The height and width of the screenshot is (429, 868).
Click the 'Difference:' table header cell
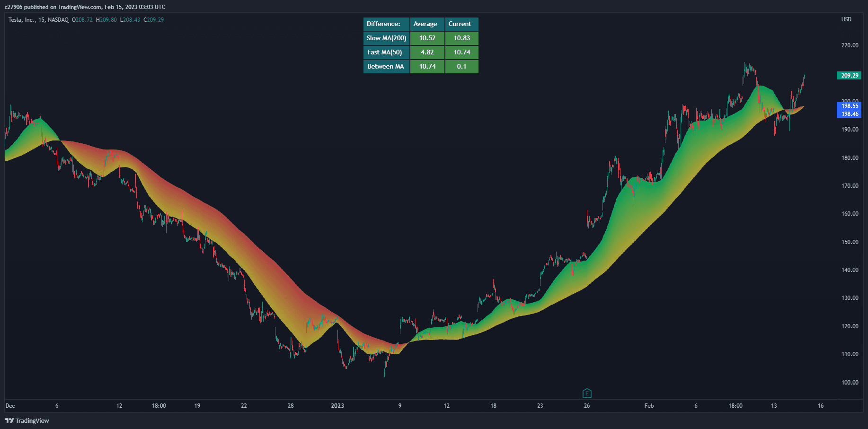pyautogui.click(x=386, y=24)
